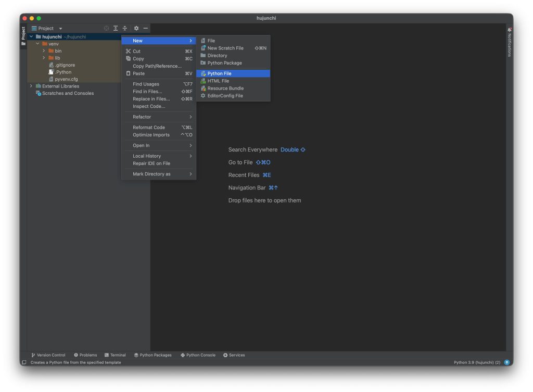The image size is (533, 392).
Task: Expand the External Libraries node
Action: point(31,86)
